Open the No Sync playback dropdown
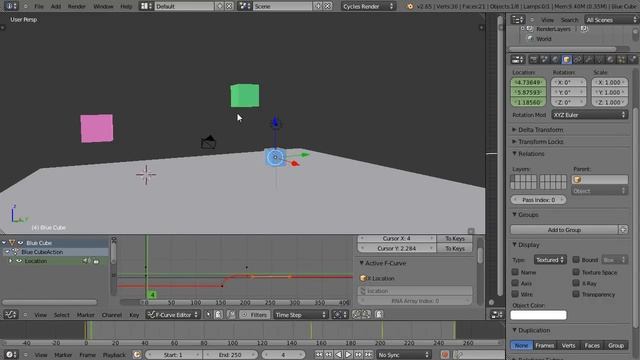Screen dimensions: 640x360 tap(404, 355)
